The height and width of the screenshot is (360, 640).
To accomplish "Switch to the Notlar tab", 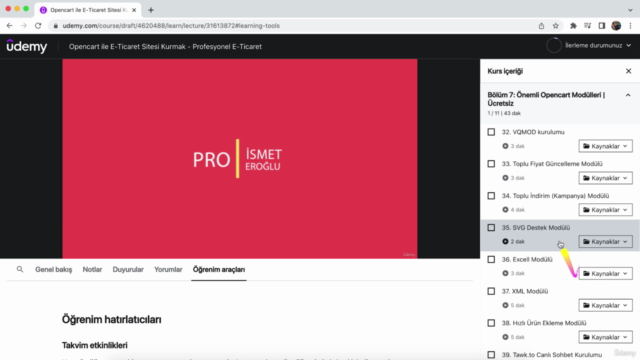I will 92,269.
